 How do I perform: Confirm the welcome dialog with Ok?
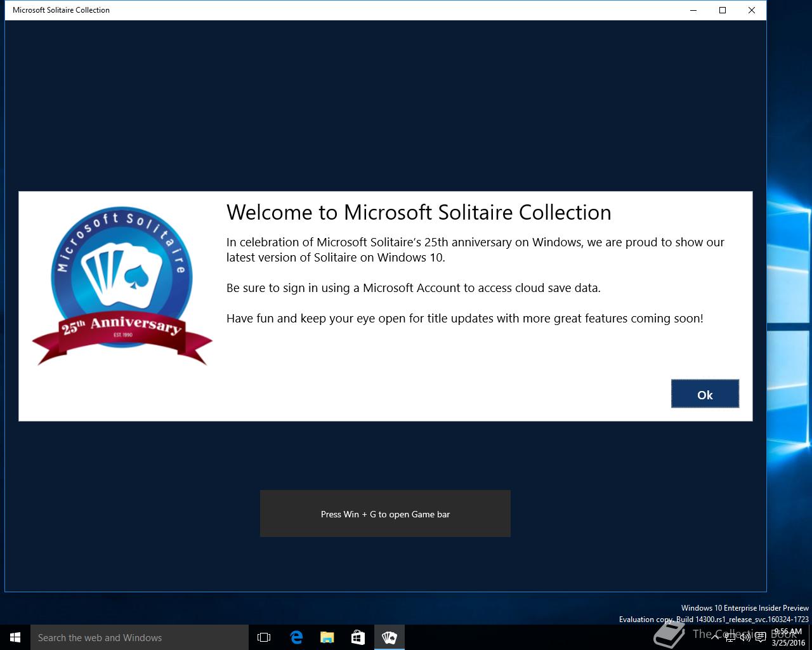click(x=705, y=394)
